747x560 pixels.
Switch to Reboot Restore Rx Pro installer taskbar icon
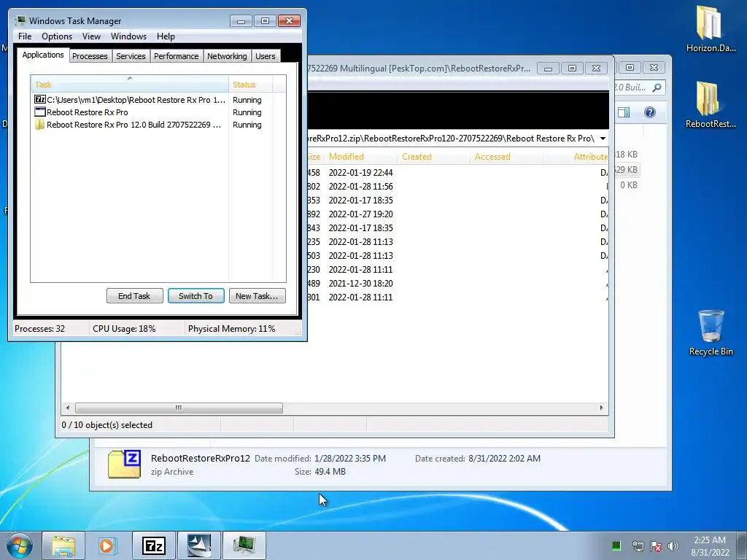[x=198, y=545]
